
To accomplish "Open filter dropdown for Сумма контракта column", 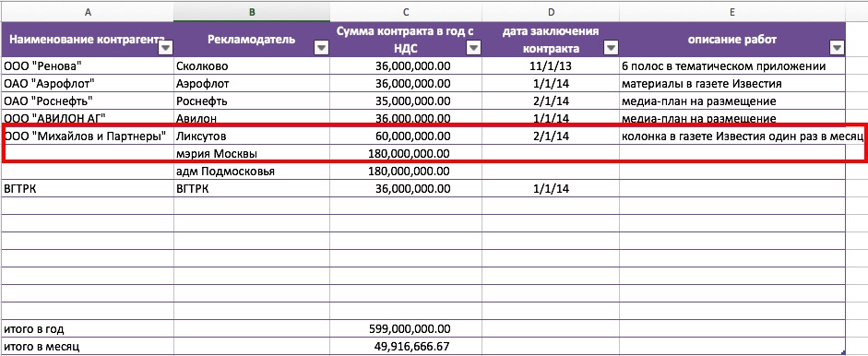I will [x=473, y=49].
